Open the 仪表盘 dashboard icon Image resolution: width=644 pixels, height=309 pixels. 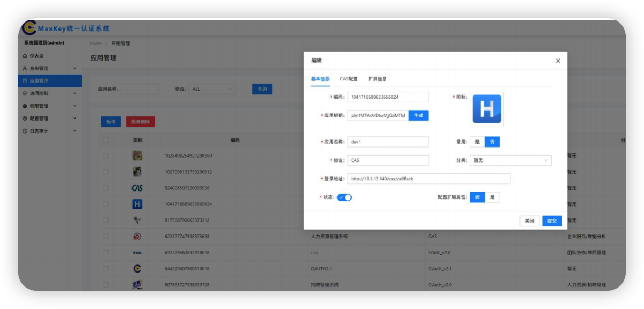pyautogui.click(x=25, y=56)
